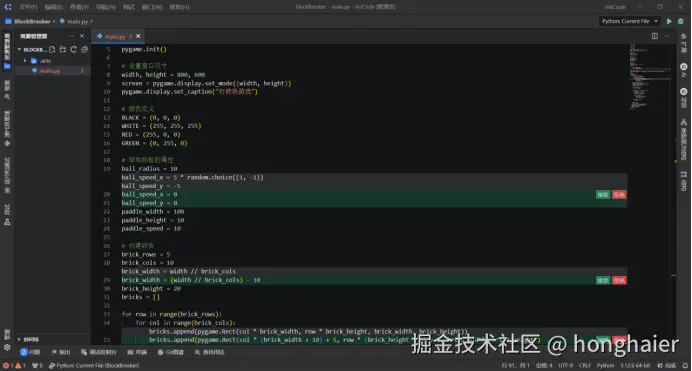Click the ports indicator showing 0 in status bar

37,366
